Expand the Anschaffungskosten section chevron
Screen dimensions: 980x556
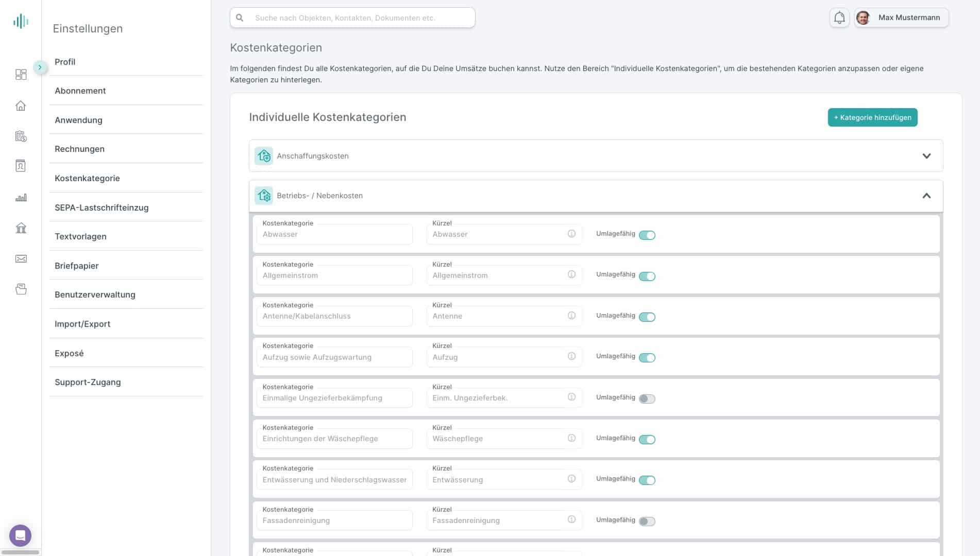[926, 156]
